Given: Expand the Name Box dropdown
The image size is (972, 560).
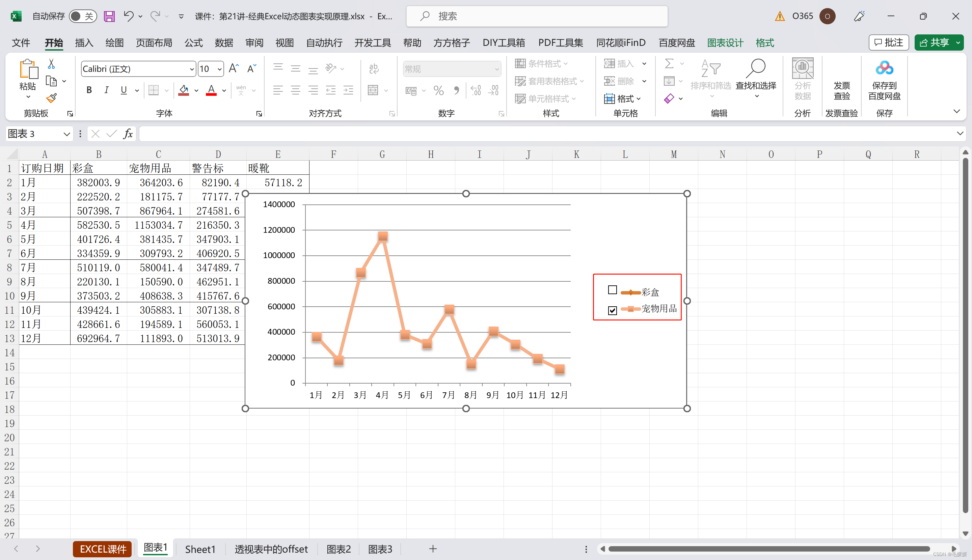Looking at the screenshot, I should click(66, 134).
